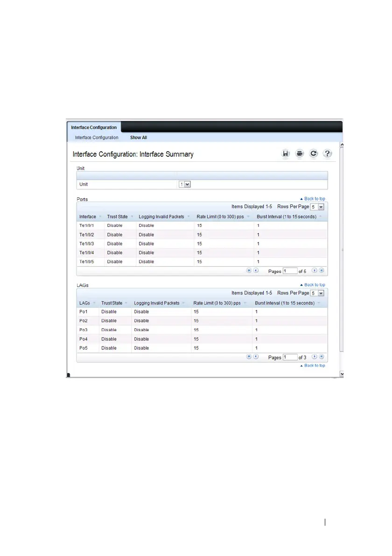The image size is (392, 556).
Task: Click the LAGs table page number field
Action: tap(290, 357)
